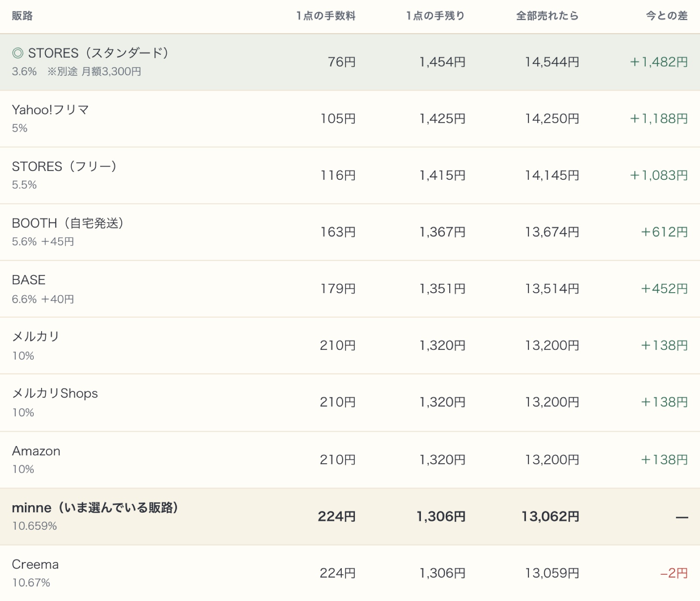The image size is (700, 601).
Task: Click the 1,320円 value in Amazon row
Action: [x=442, y=460]
